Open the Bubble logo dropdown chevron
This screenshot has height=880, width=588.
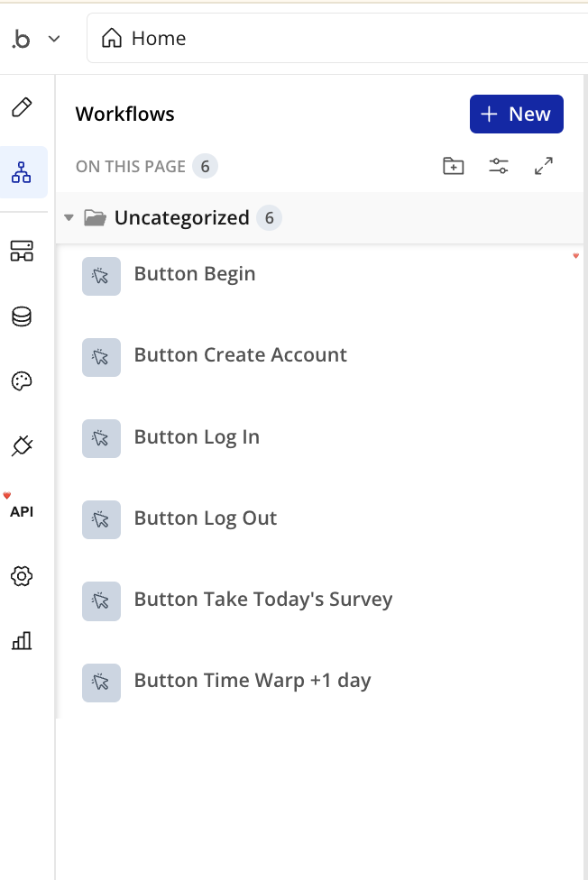(54, 39)
